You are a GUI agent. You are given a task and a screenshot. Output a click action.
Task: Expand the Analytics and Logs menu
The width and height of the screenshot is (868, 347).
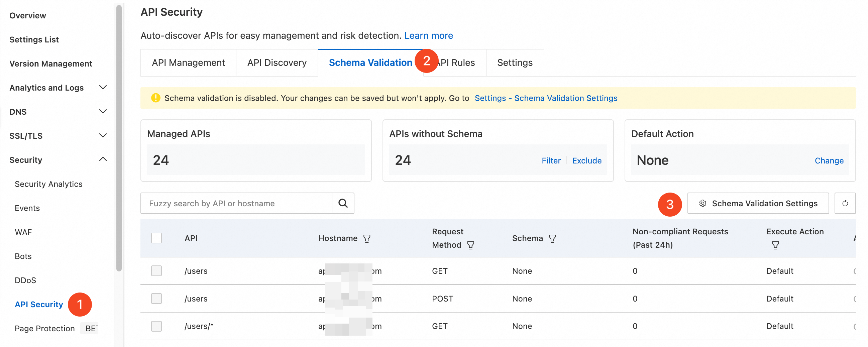pyautogui.click(x=103, y=88)
